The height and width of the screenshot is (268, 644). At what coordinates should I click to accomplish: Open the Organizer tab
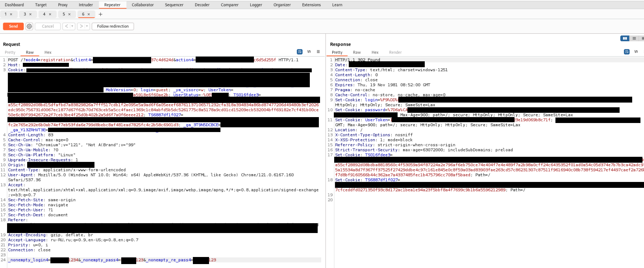[x=282, y=5]
